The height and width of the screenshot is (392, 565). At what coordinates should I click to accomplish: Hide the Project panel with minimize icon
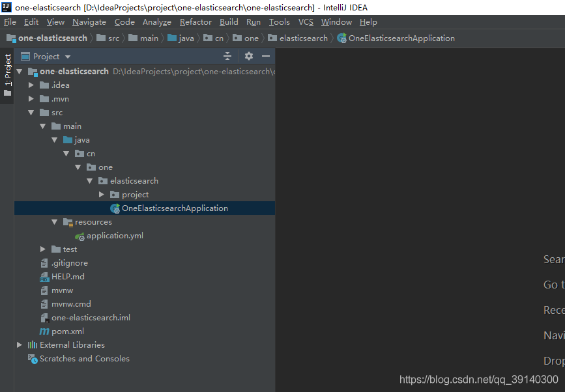(266, 56)
